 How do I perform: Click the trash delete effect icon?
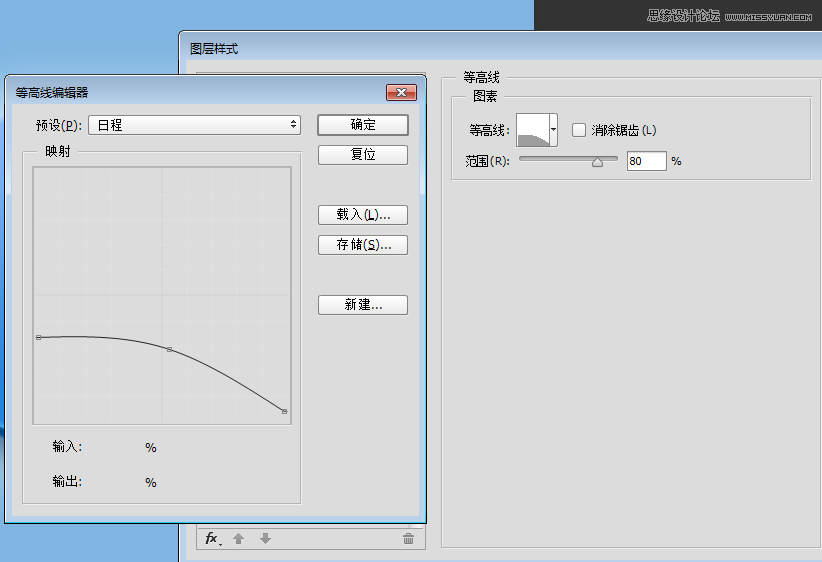tap(408, 539)
